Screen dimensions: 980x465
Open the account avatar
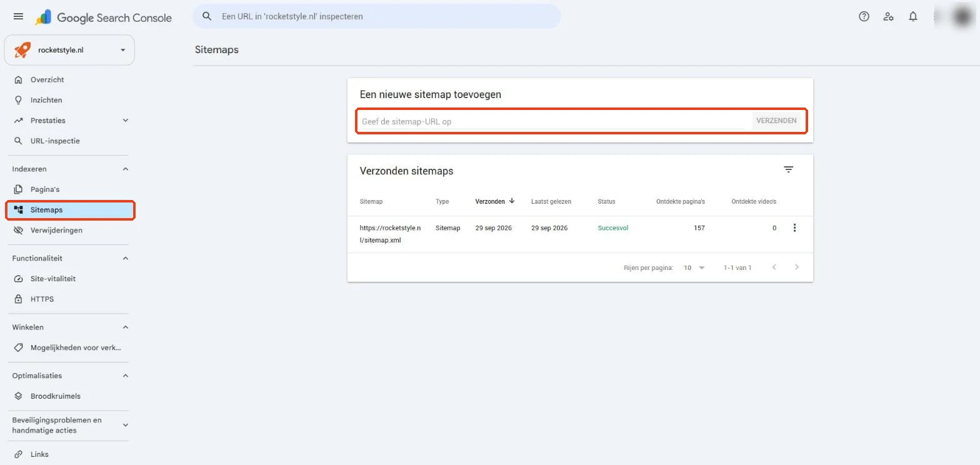click(x=962, y=17)
